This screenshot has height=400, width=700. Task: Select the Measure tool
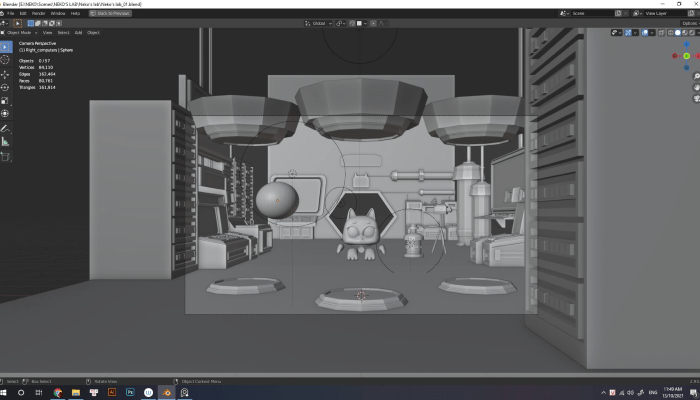(5, 142)
